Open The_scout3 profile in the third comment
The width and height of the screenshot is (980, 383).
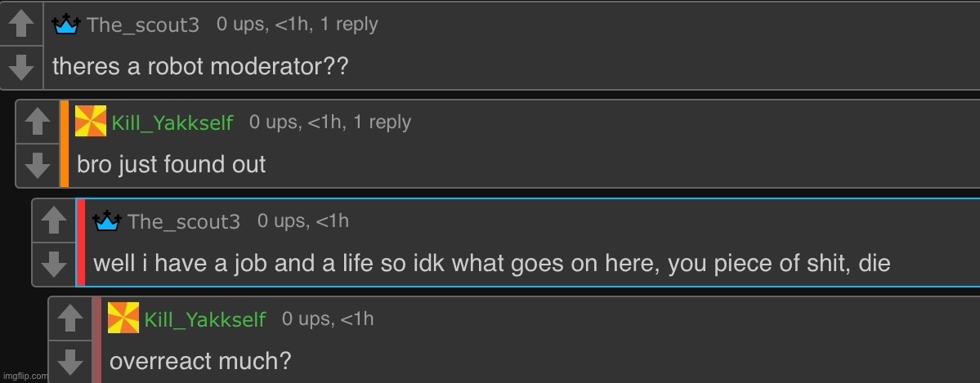click(184, 221)
